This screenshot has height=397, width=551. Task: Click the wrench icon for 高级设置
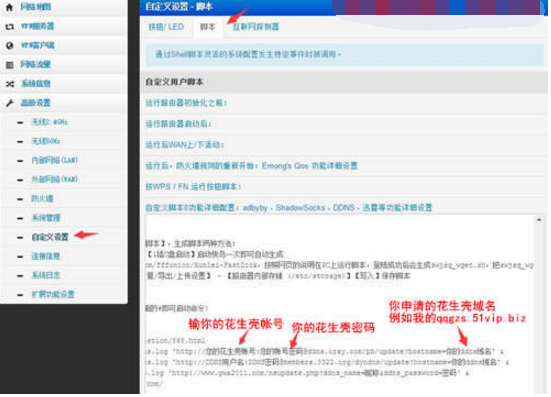(x=9, y=103)
